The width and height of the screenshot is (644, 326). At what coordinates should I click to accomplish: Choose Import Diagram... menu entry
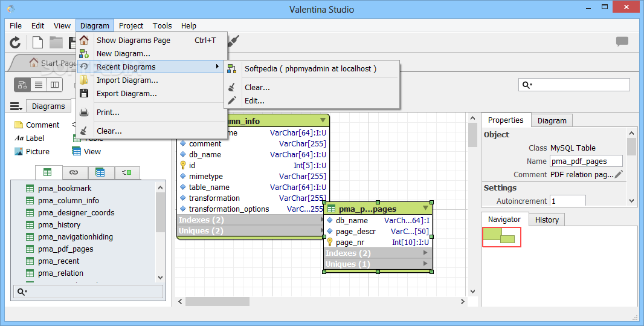(x=152, y=80)
